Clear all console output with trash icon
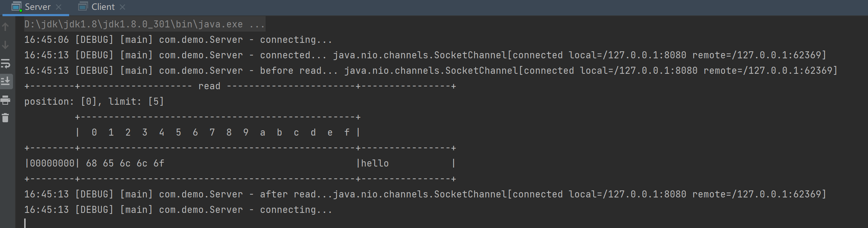The width and height of the screenshot is (868, 228). point(6,118)
